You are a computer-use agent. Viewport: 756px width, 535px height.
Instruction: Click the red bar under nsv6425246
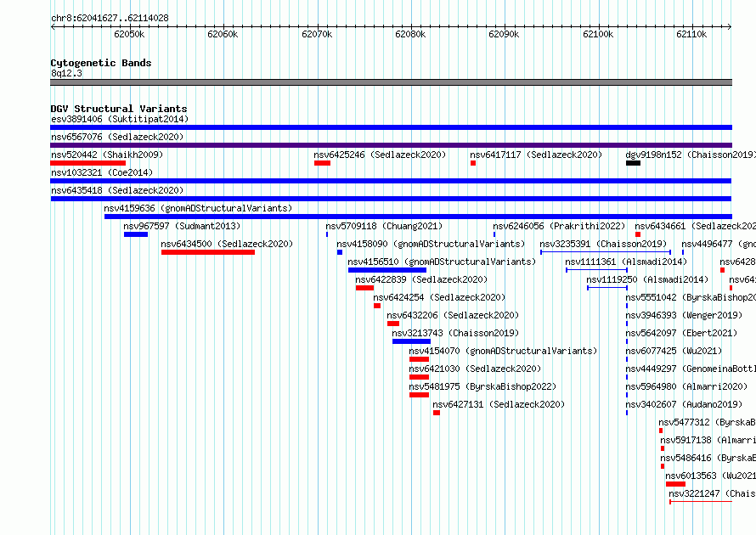coord(322,163)
